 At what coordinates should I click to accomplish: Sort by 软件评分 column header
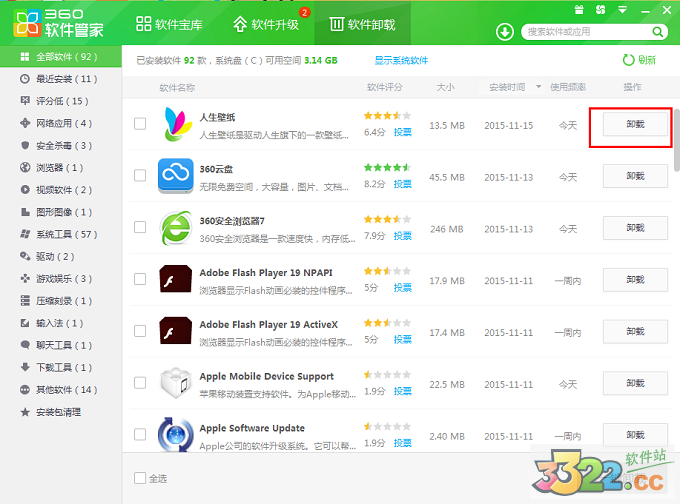385,87
